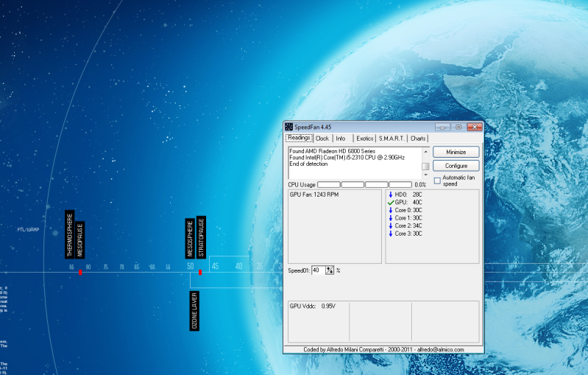Click the Core 0 temperature arrow icon
Screen dimensions: 588x375
tap(391, 210)
